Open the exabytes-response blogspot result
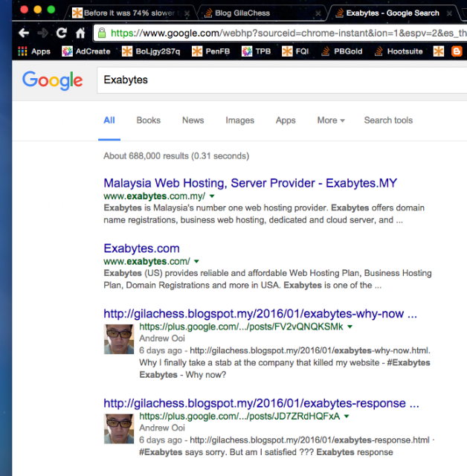Screen dimensions: 467x476 click(261, 403)
